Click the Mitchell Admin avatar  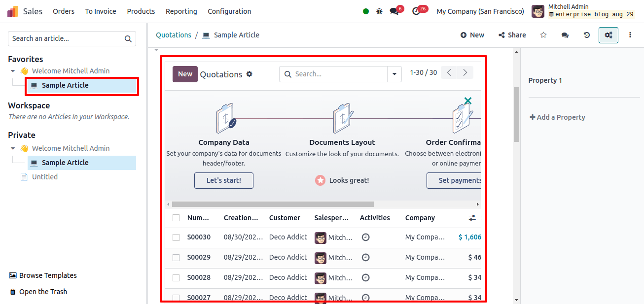point(538,11)
